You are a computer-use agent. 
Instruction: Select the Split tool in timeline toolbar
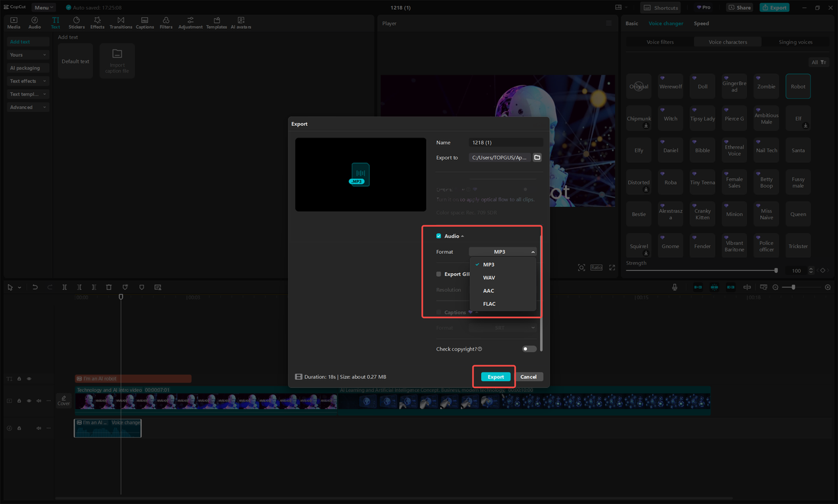(64, 287)
